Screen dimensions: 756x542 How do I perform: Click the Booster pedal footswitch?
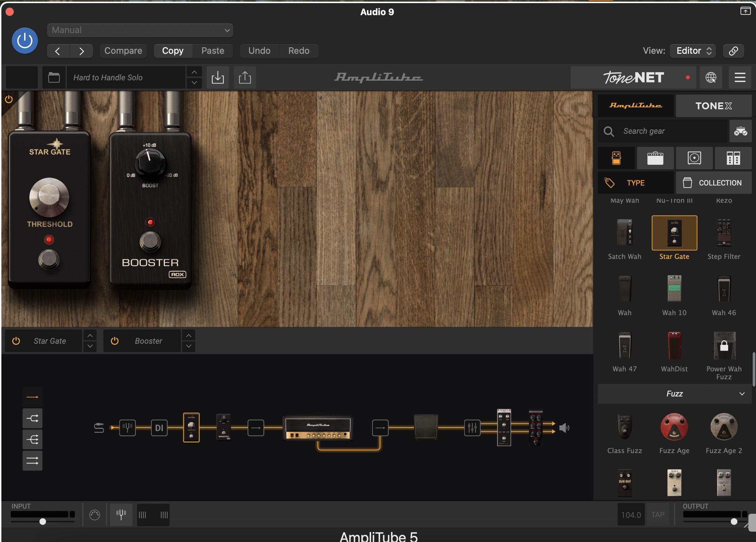click(150, 241)
